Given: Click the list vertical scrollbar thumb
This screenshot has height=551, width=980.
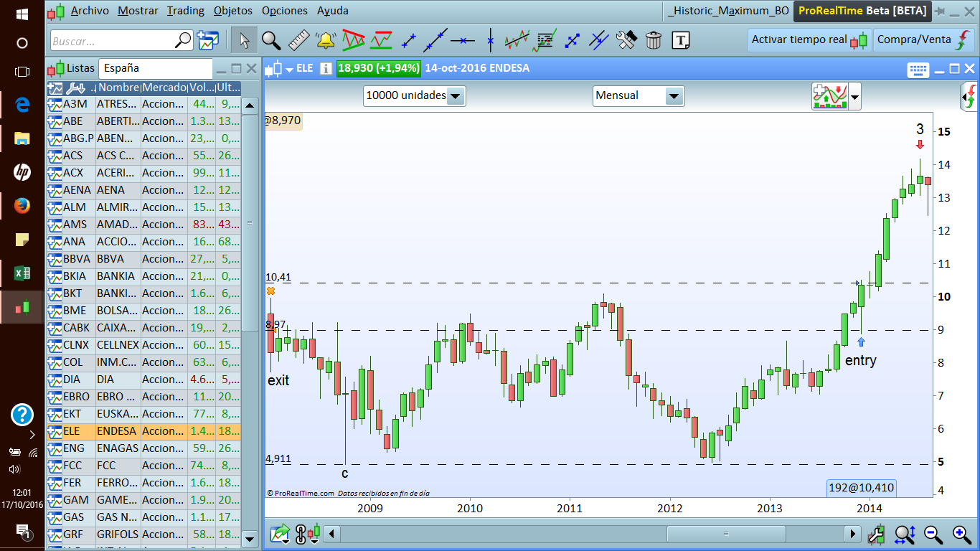Looking at the screenshot, I should click(250, 222).
